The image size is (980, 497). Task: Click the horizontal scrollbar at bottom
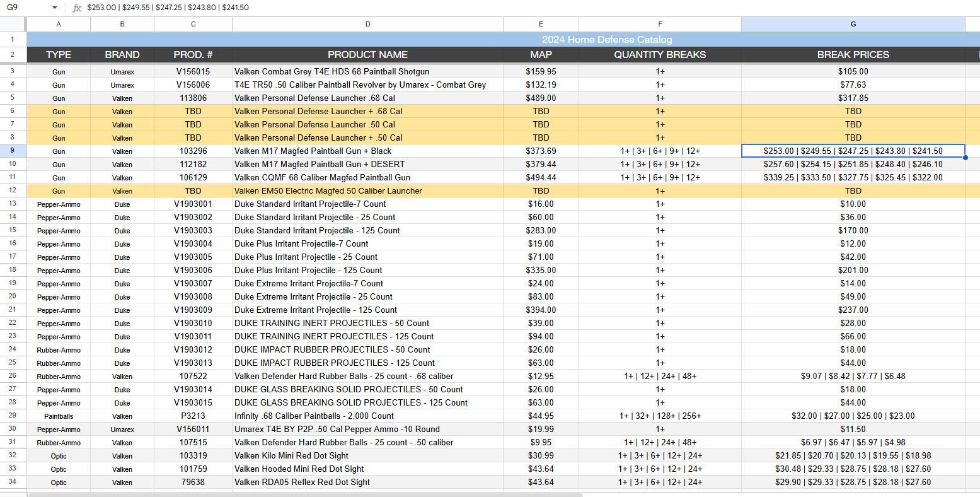pyautogui.click(x=306, y=494)
